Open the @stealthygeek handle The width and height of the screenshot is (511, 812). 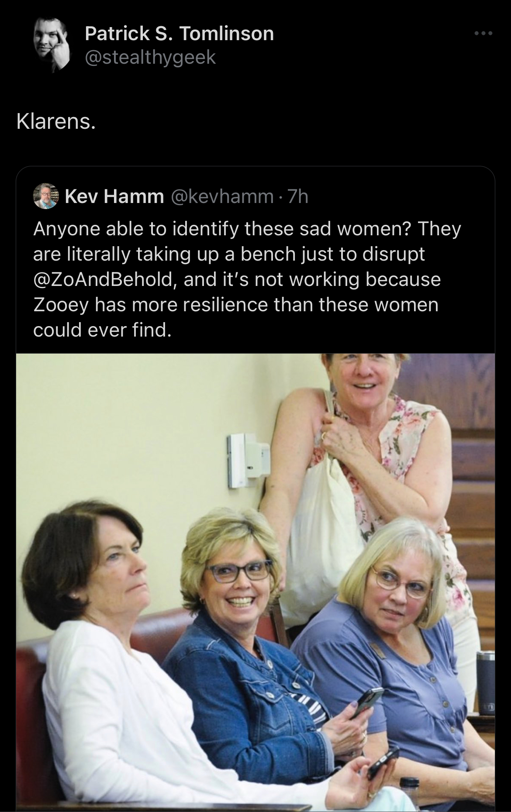(x=150, y=57)
